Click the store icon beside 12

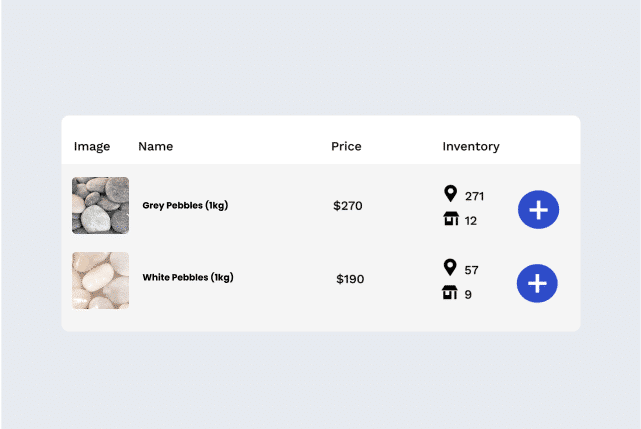click(x=451, y=218)
